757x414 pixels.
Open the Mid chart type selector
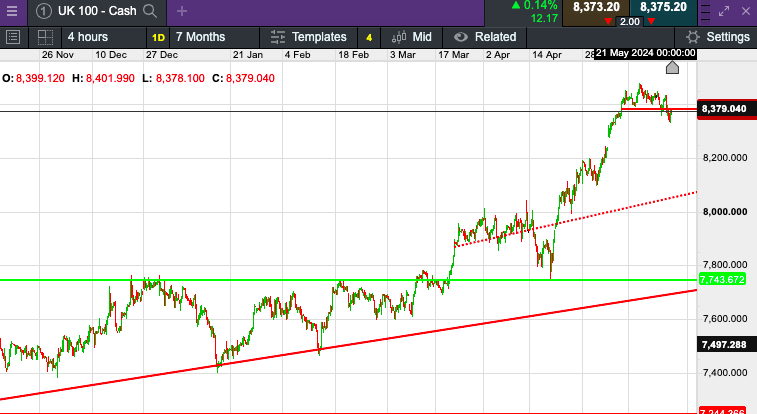pyautogui.click(x=411, y=37)
